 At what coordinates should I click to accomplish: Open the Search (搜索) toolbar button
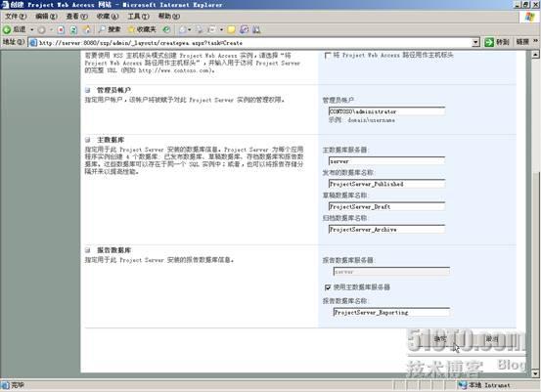[x=110, y=29]
